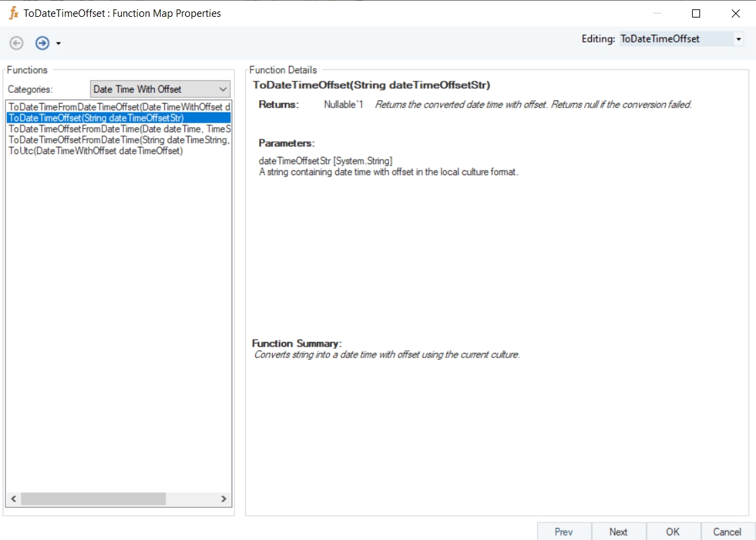Image resolution: width=756 pixels, height=540 pixels.
Task: Click the functions list left scroll arrow
Action: pyautogui.click(x=13, y=498)
